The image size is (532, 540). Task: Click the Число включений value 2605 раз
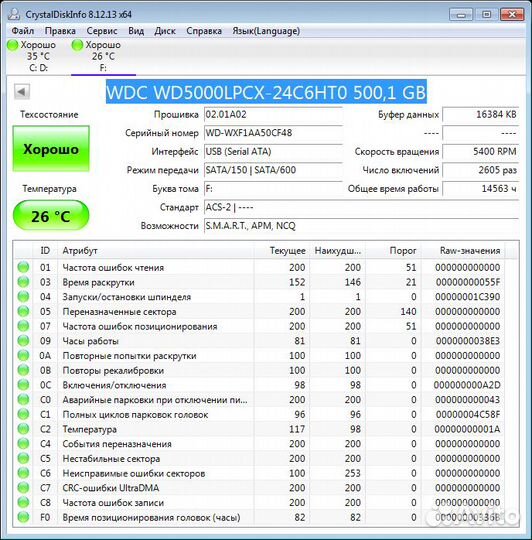pos(480,170)
